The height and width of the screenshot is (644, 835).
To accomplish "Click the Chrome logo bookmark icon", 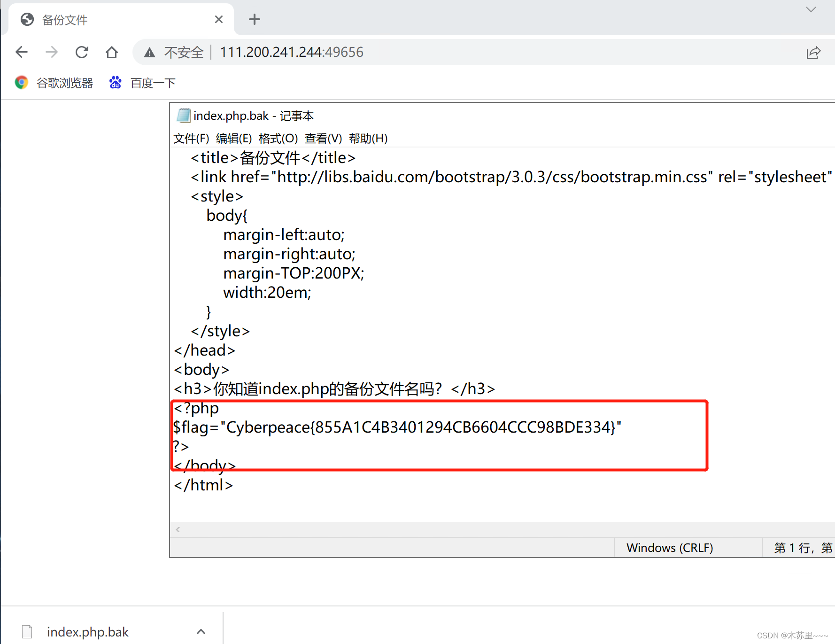I will point(22,83).
